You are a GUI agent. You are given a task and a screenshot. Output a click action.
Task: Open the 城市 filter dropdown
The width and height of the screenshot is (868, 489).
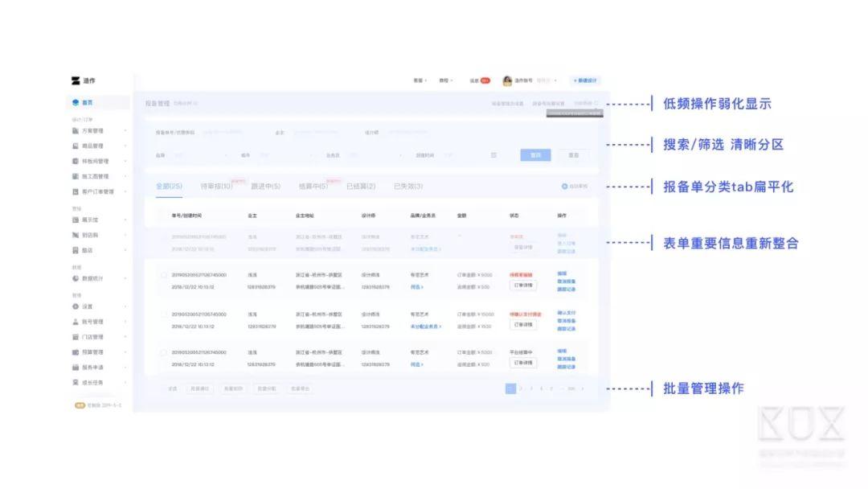tap(285, 155)
